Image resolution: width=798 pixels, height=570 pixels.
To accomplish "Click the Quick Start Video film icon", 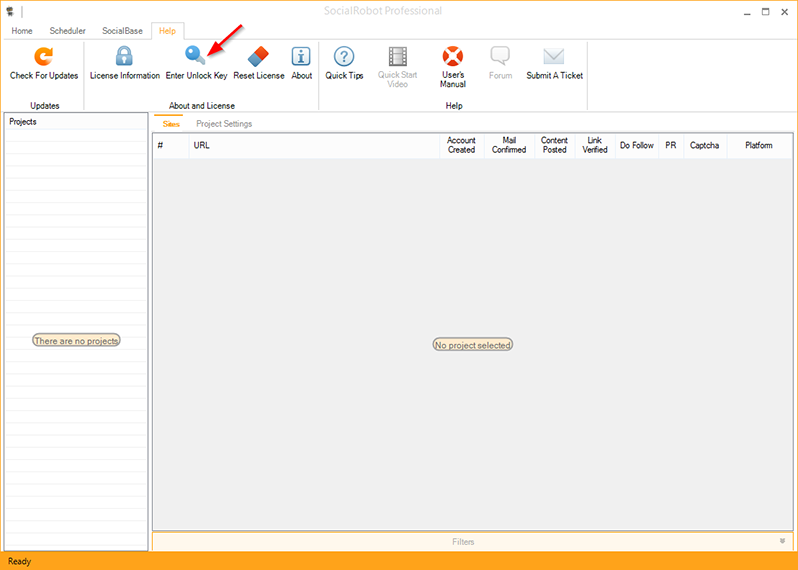I will click(397, 56).
